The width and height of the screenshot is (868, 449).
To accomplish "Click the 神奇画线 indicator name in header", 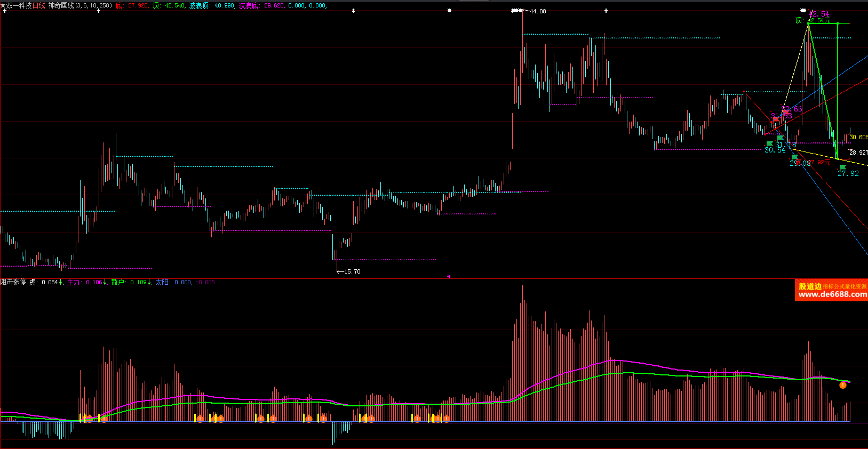I will (x=61, y=5).
